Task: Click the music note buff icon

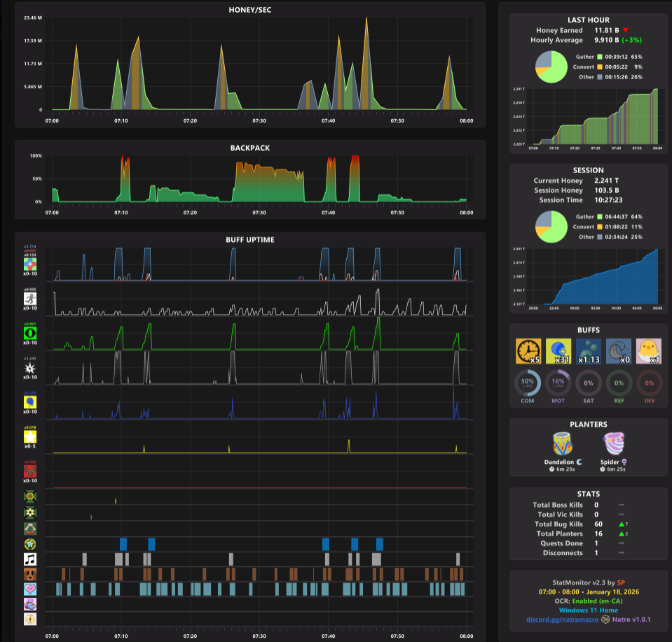Action: click(x=30, y=559)
